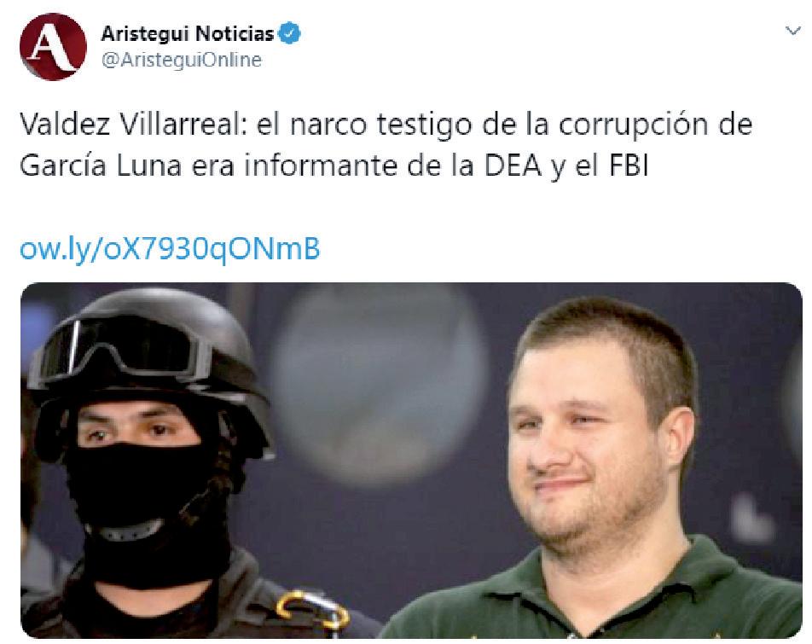Click the yellow carabiner on officer's vest
This screenshot has width=812, height=644.
pos(312,611)
